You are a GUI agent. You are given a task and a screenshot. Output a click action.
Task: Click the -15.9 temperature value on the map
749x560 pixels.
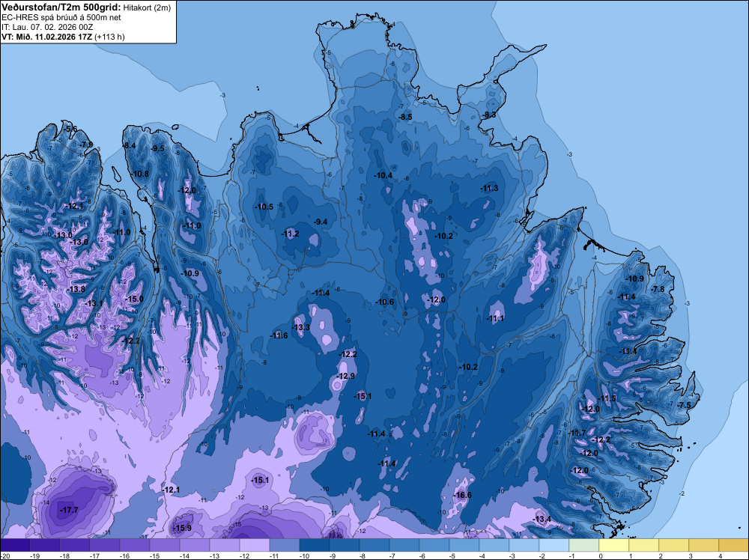[x=182, y=528]
